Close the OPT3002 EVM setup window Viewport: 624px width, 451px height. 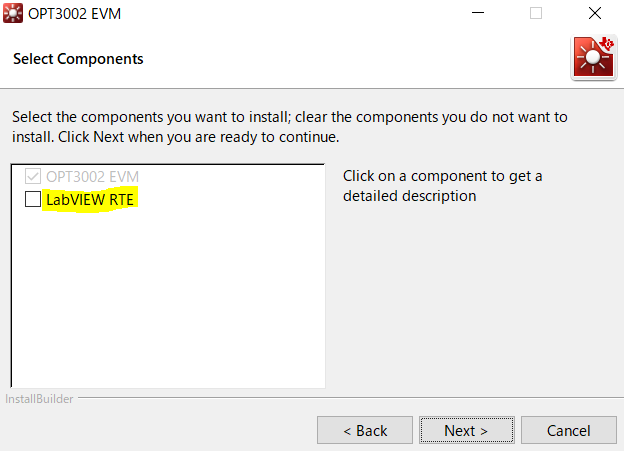[x=596, y=14]
